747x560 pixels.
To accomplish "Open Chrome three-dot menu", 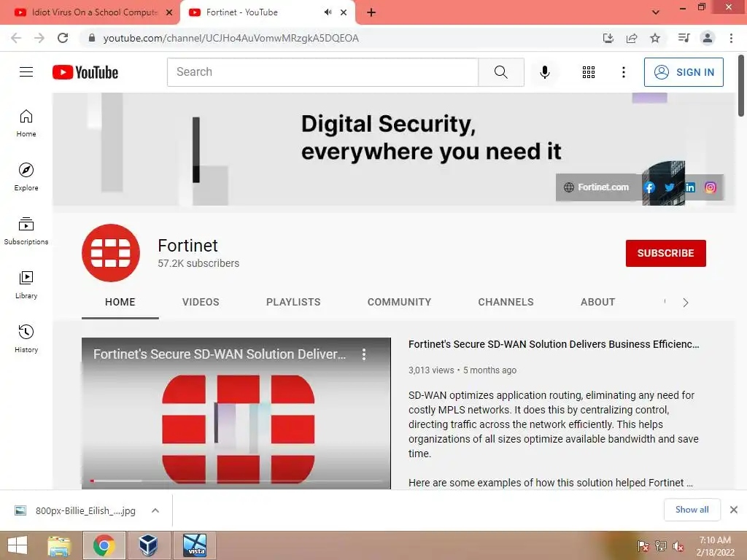I will pyautogui.click(x=731, y=38).
